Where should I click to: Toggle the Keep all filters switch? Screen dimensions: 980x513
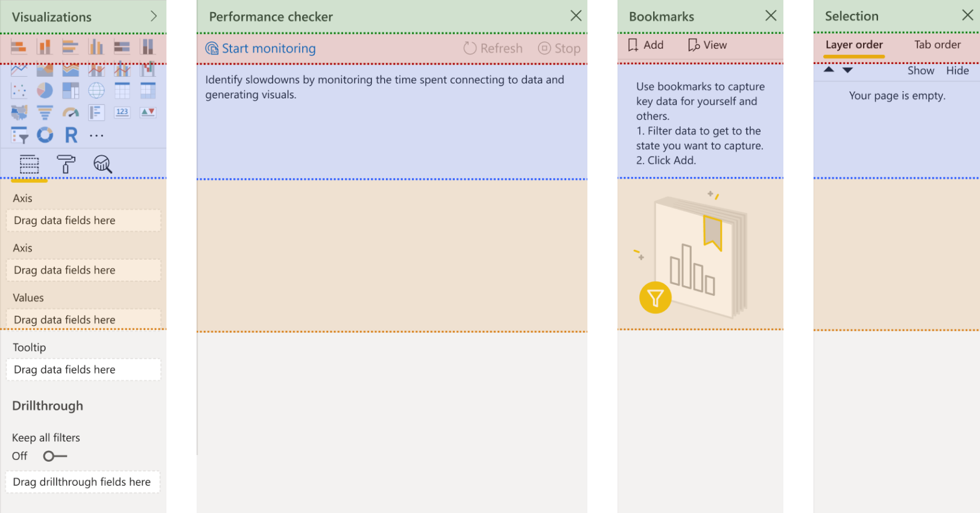tap(55, 456)
